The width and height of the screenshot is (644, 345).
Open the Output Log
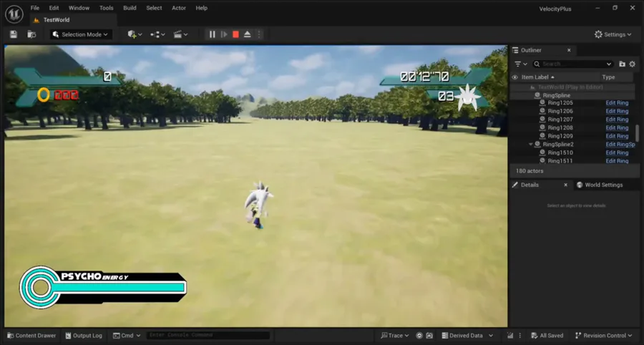click(84, 336)
